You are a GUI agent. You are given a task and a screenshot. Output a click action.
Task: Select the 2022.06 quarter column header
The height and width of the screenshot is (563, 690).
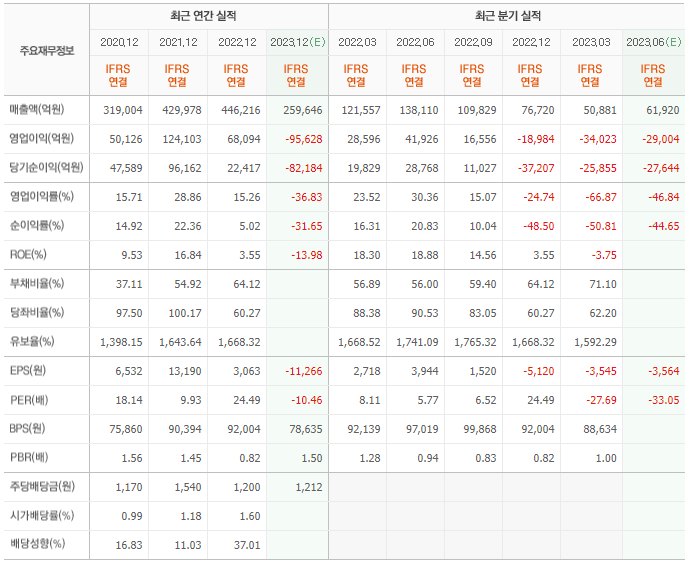click(415, 42)
